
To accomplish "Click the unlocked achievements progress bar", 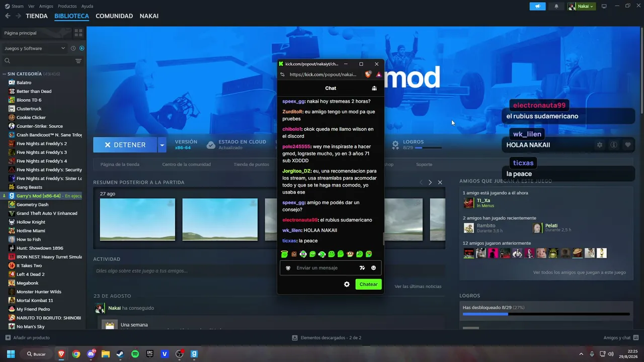I will point(546,314).
